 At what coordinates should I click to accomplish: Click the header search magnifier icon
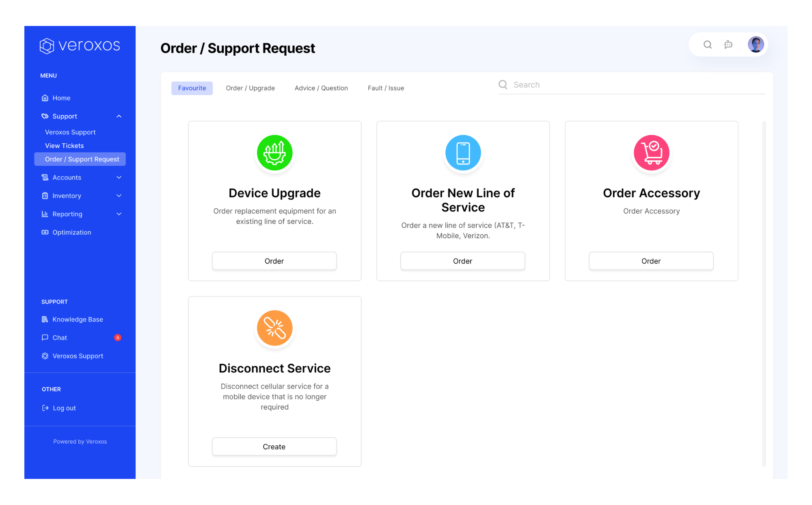(708, 45)
